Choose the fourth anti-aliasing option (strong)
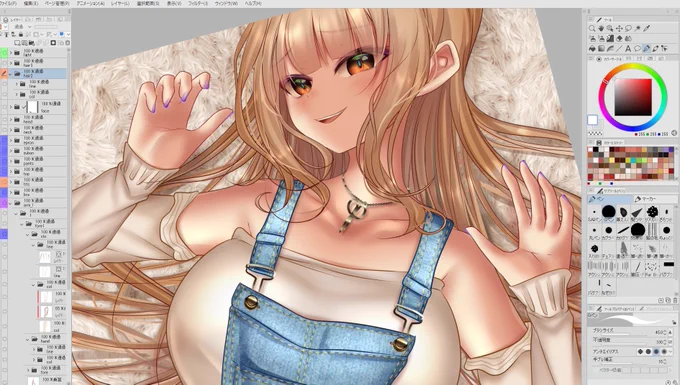This screenshot has width=680, height=385. pyautogui.click(x=664, y=352)
